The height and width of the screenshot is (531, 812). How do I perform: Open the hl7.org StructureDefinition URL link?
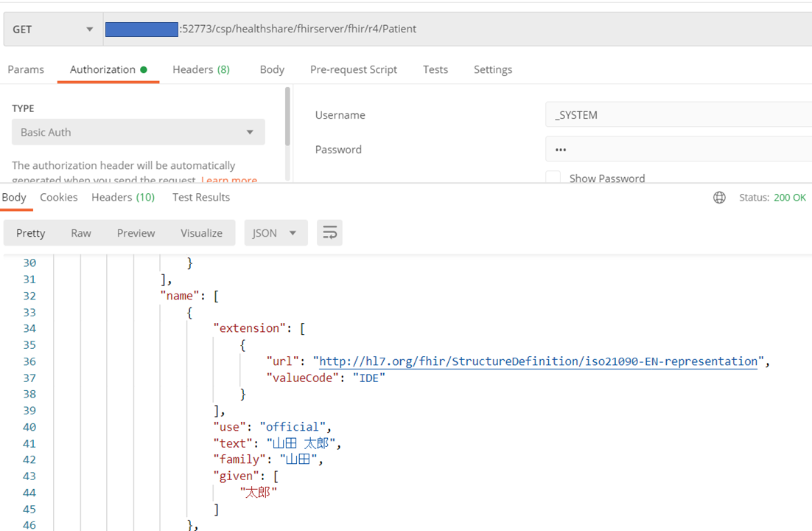click(538, 361)
